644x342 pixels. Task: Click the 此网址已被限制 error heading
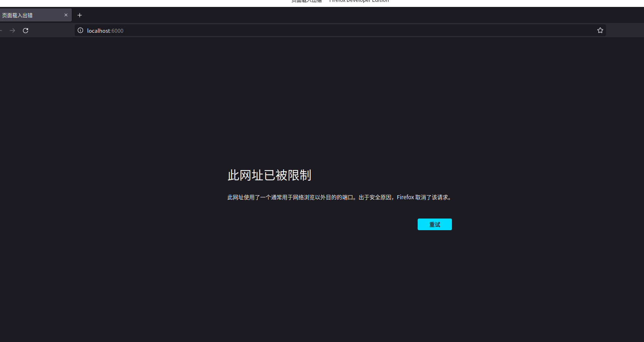(x=269, y=175)
